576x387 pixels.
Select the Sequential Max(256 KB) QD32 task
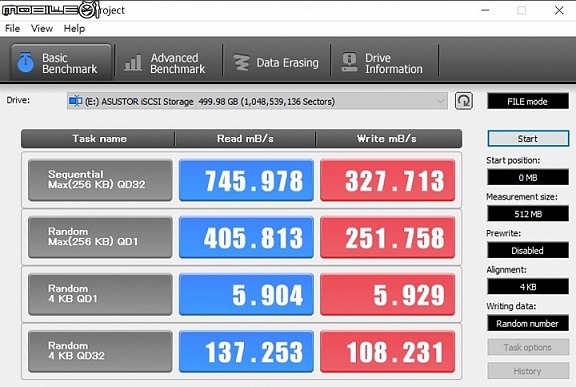[x=100, y=180]
